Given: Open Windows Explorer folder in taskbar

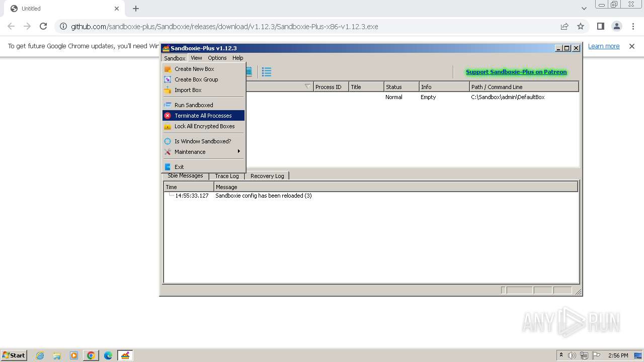Looking at the screenshot, I should click(x=57, y=355).
